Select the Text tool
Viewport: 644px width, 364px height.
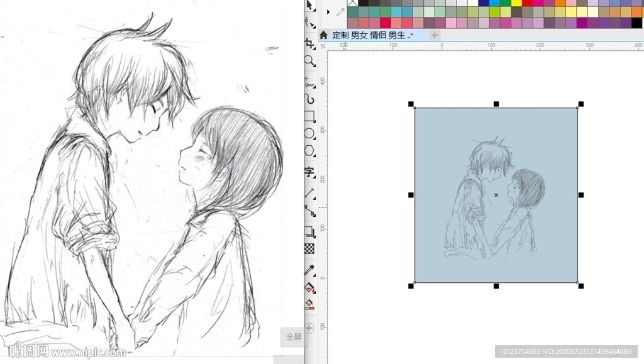309,172
